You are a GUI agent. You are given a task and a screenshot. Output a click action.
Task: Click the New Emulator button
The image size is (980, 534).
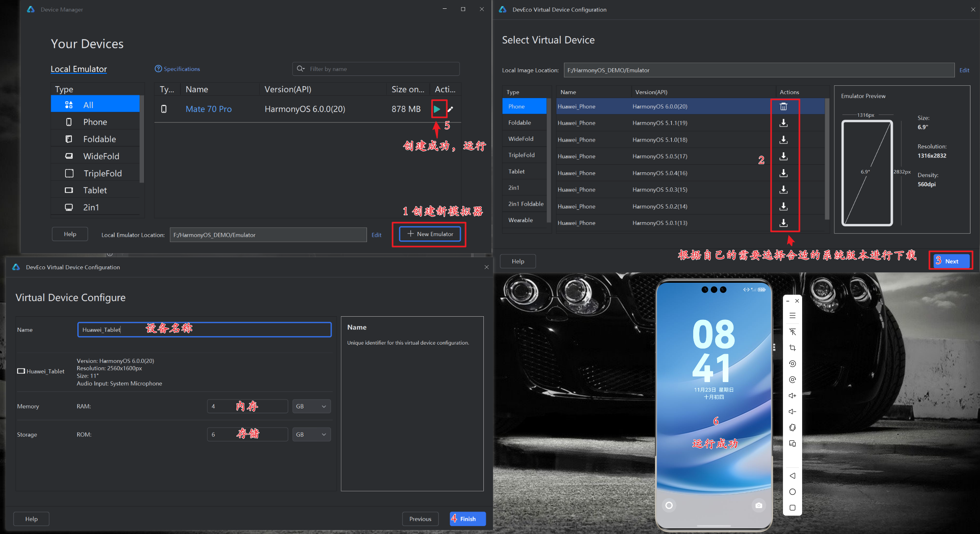point(430,234)
